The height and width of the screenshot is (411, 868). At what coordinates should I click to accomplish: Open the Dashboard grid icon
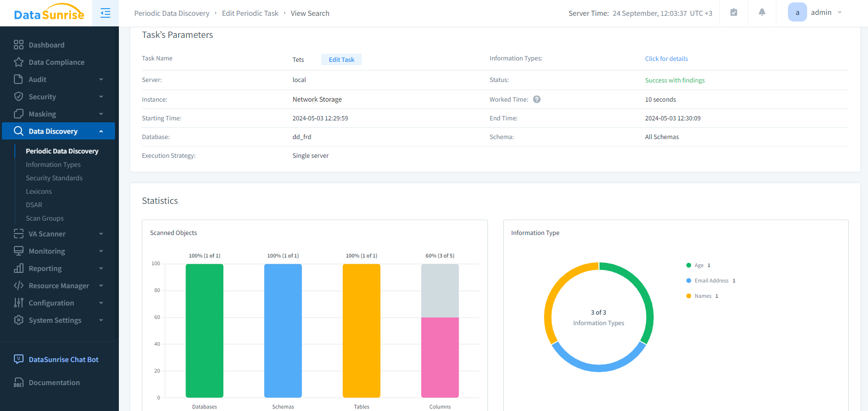19,45
